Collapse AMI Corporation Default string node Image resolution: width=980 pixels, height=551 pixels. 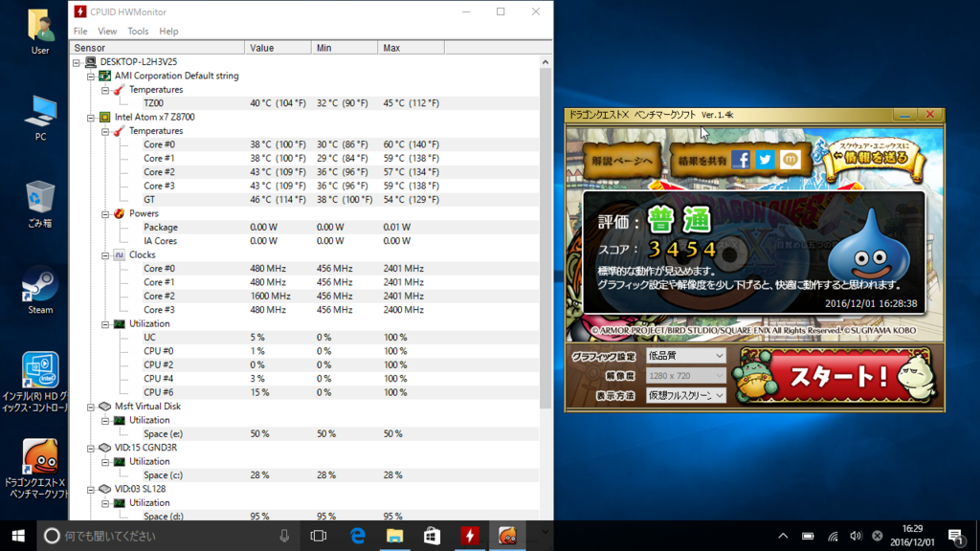tap(91, 76)
